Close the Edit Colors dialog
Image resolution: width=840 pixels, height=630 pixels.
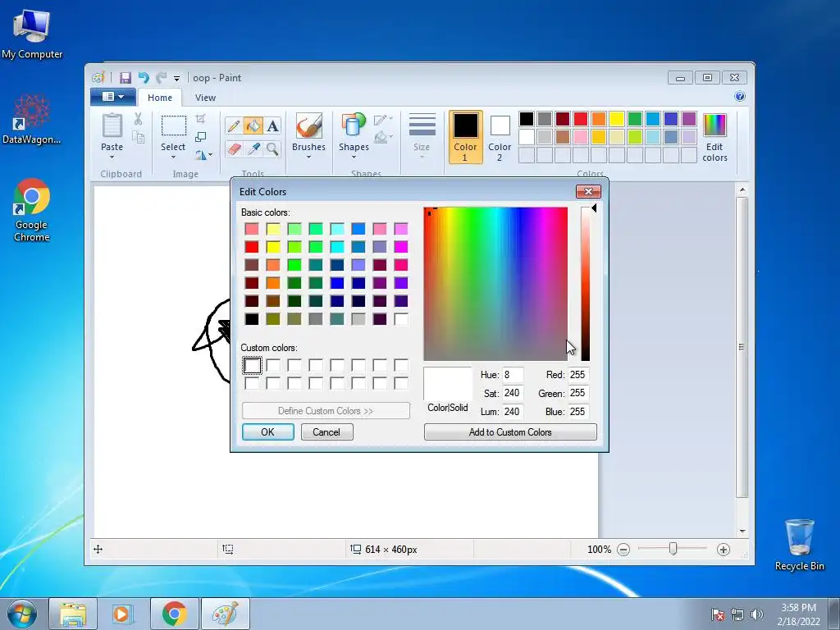588,192
